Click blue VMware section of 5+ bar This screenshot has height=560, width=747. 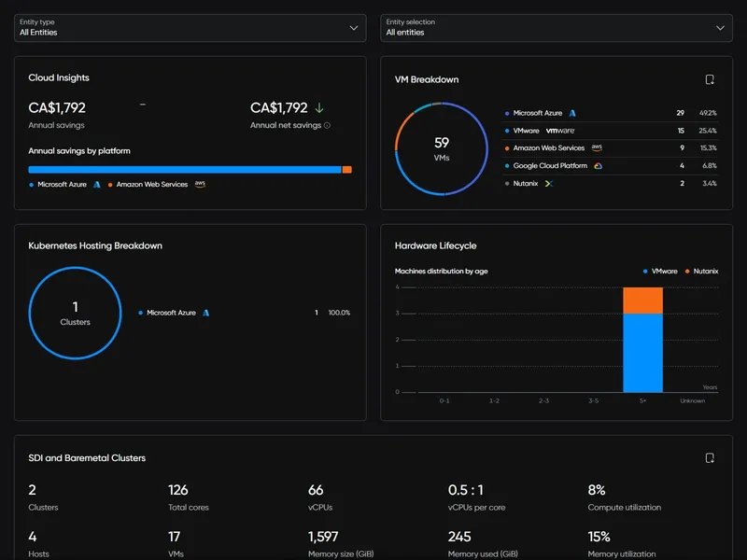(x=642, y=353)
